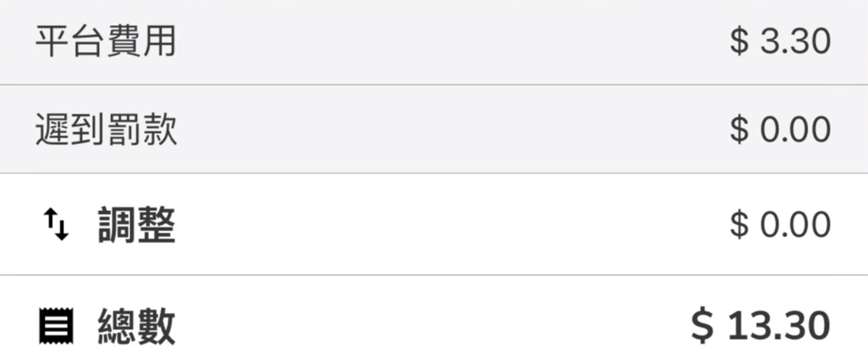Click the $ 0.00 amount for 調整

pos(780,225)
